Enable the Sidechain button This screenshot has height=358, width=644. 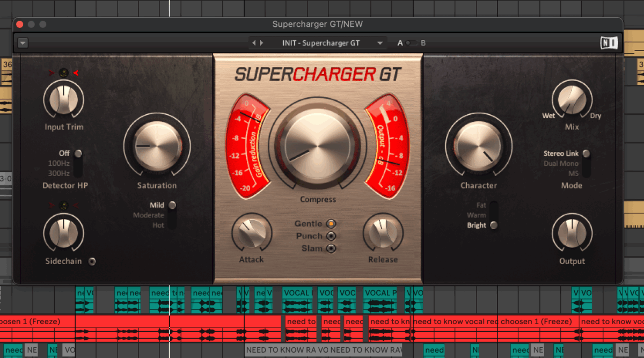click(x=92, y=261)
